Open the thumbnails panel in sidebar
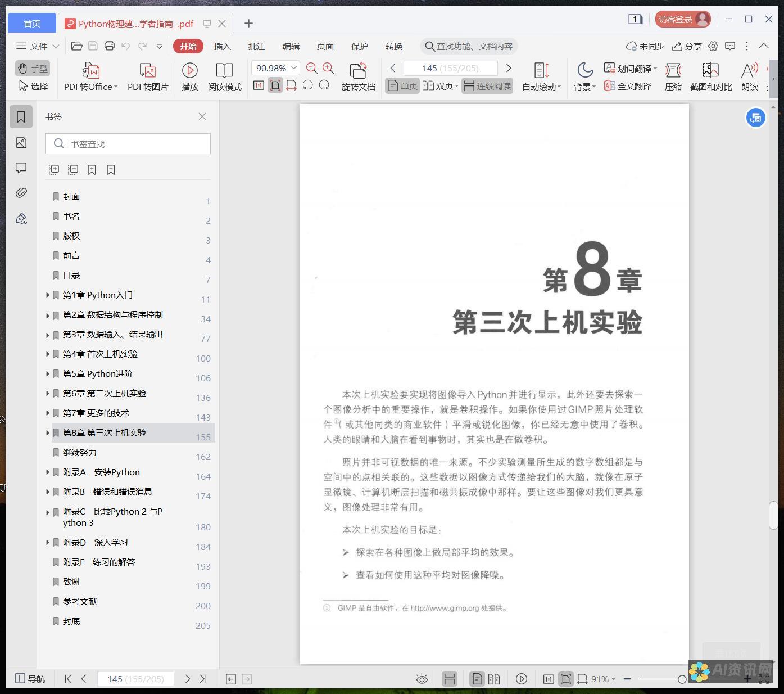Screen dimensions: 784x694 tap(21, 143)
